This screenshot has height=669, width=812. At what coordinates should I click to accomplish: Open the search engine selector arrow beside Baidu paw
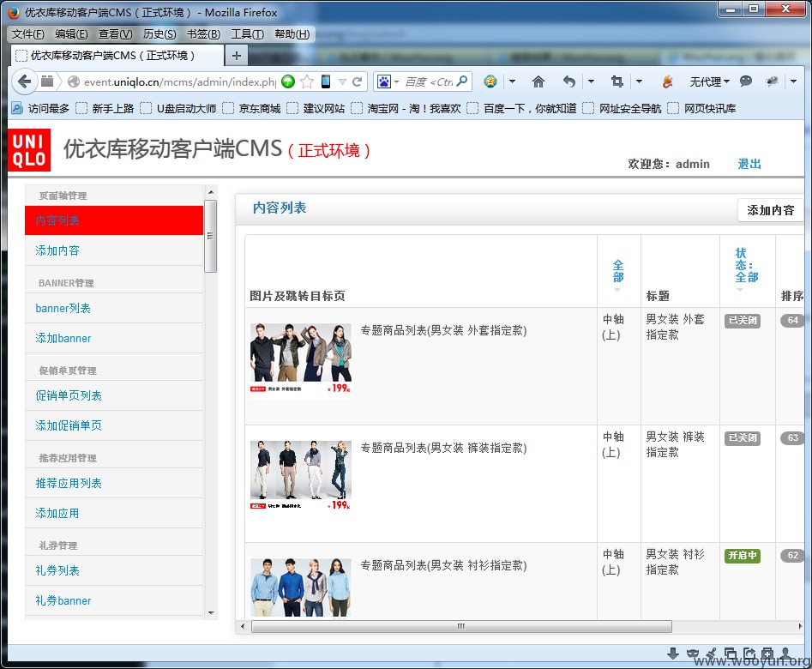pyautogui.click(x=397, y=81)
